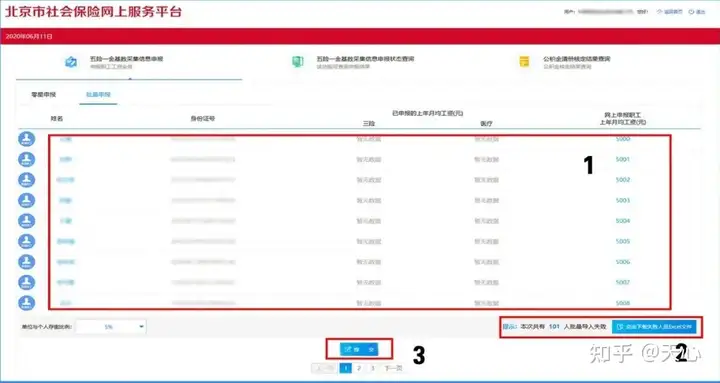Select the 批量申报 tab
720x383 pixels.
click(x=98, y=95)
